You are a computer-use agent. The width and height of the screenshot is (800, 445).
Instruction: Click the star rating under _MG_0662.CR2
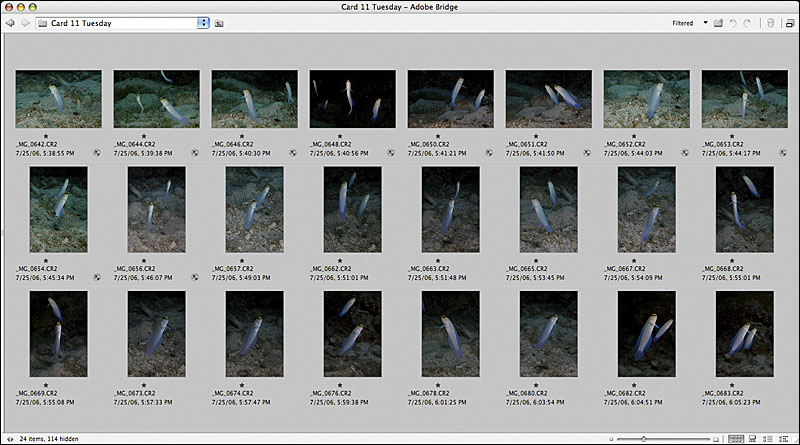[x=340, y=260]
